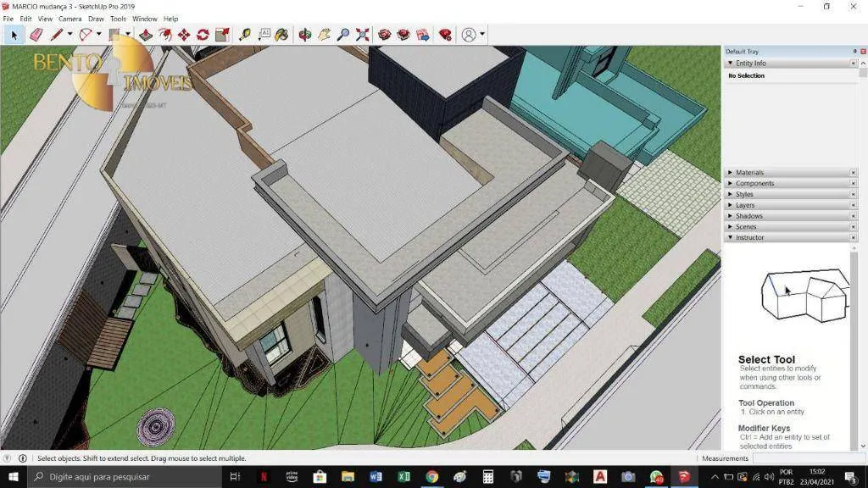Viewport: 868px width, 488px height.
Task: Open Line tool dropdown arrow
Action: 70,34
